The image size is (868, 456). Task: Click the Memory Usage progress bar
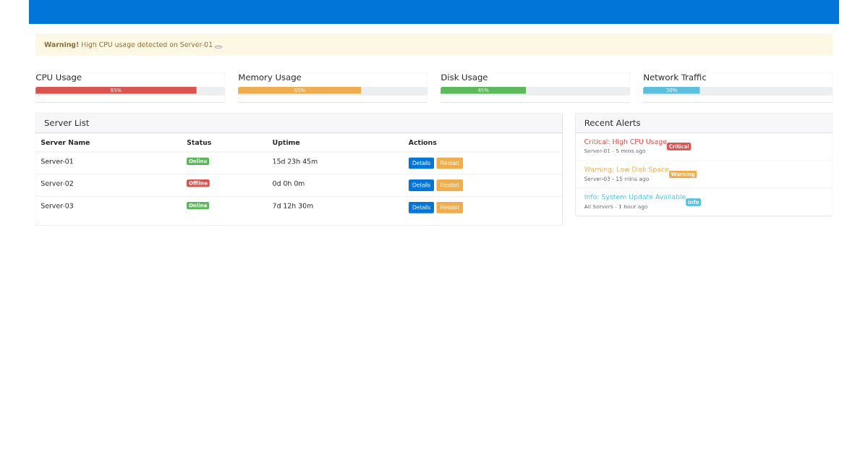(333, 90)
